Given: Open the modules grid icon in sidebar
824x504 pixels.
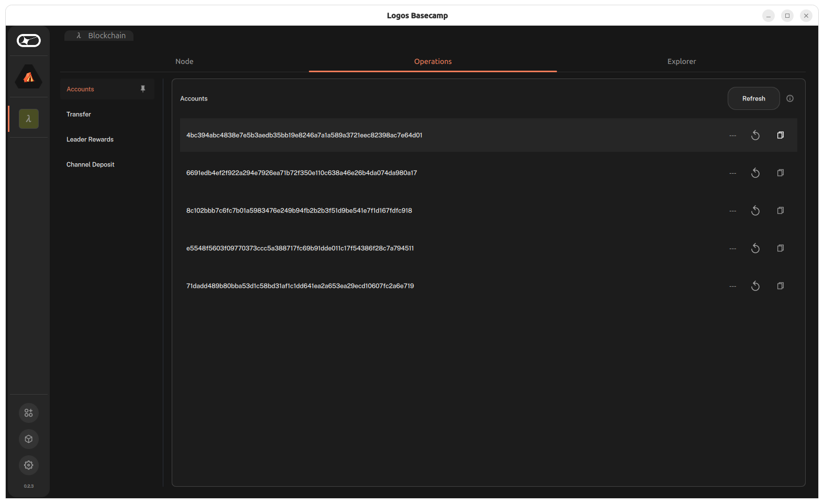Looking at the screenshot, I should [29, 413].
